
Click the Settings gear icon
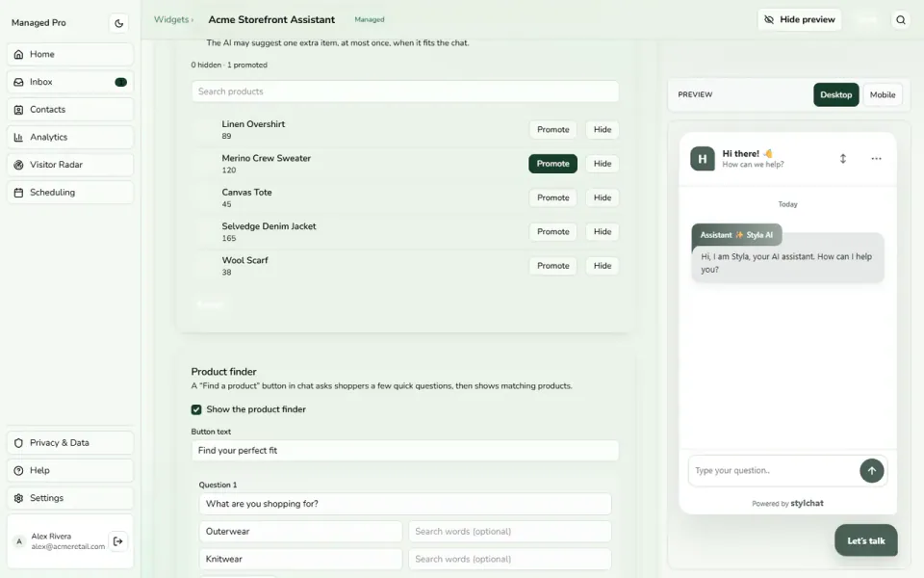[19, 498]
